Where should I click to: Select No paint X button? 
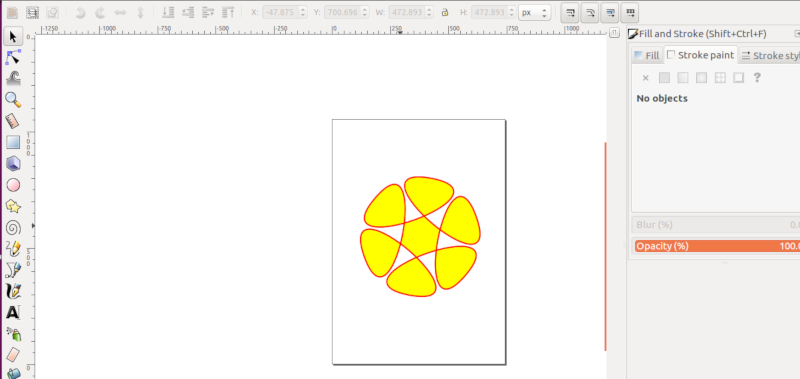(645, 78)
